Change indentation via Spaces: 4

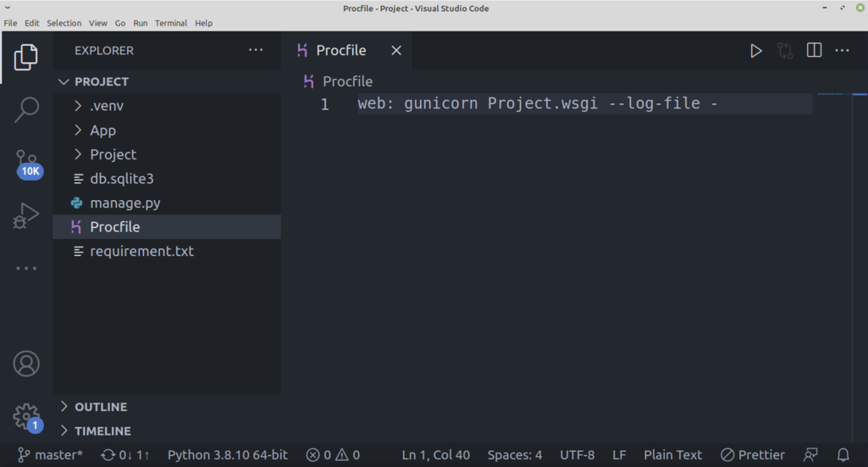point(515,455)
